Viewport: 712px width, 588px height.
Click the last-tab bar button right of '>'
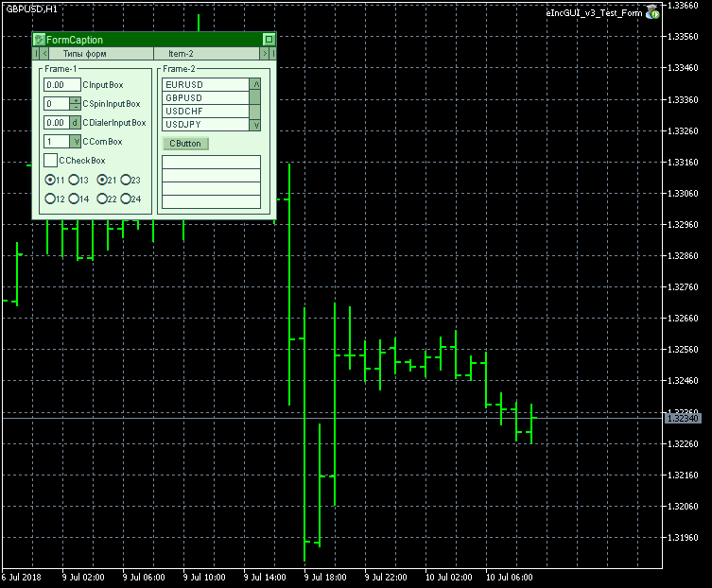pos(273,54)
